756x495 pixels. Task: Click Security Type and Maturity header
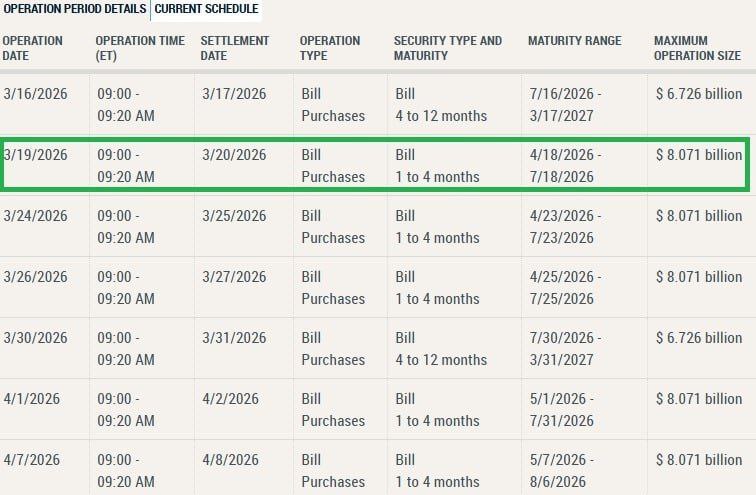coord(448,48)
